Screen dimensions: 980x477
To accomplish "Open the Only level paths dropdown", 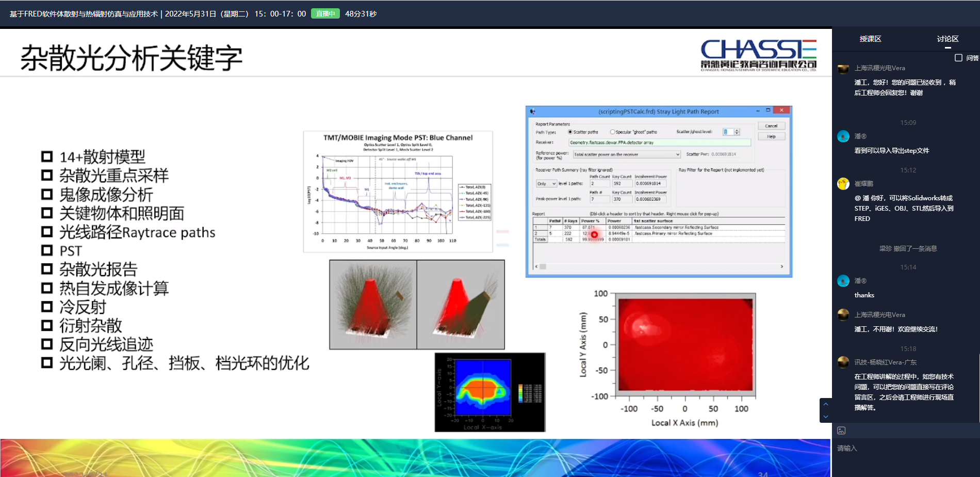I will point(546,184).
